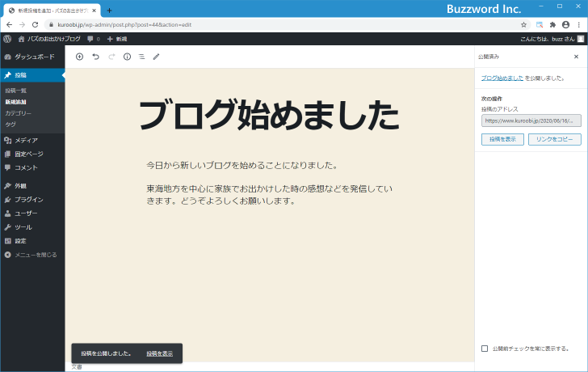Go to ダッシュボード in sidebar

pos(32,57)
